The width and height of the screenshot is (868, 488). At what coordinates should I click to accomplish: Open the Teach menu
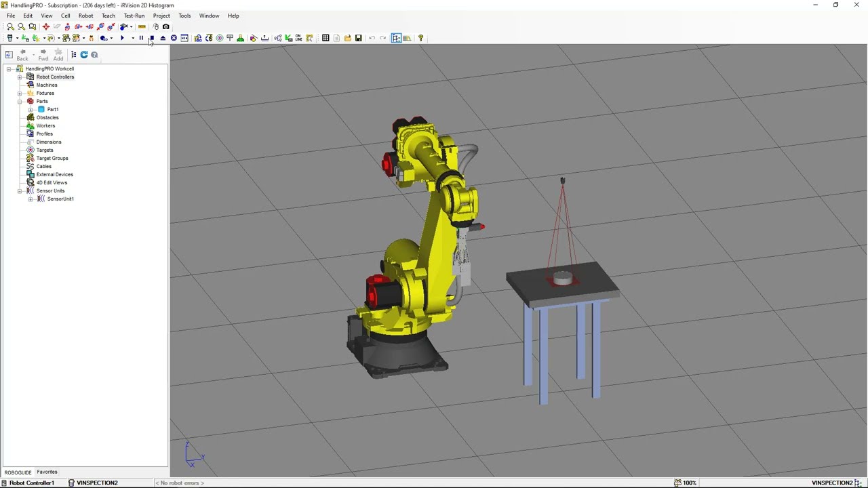point(108,16)
